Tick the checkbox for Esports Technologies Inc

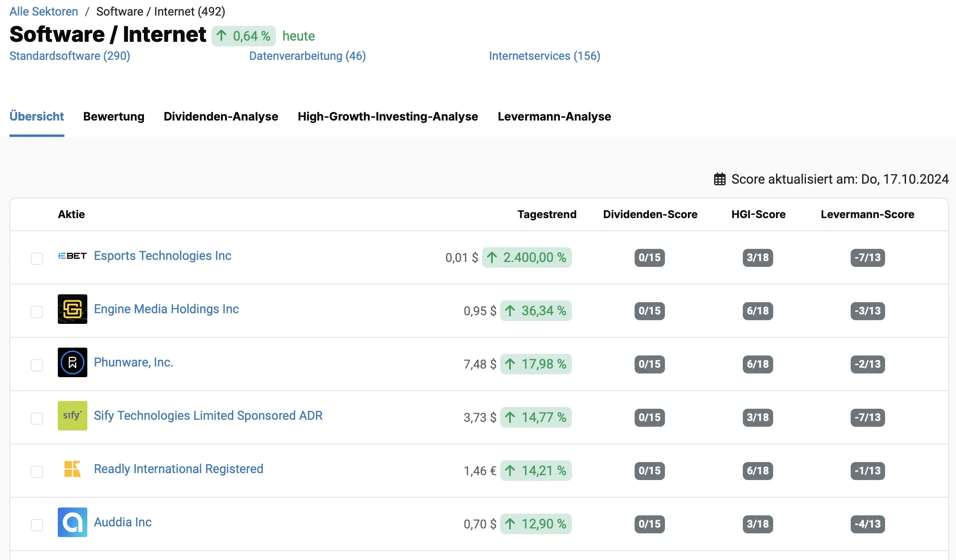37,259
